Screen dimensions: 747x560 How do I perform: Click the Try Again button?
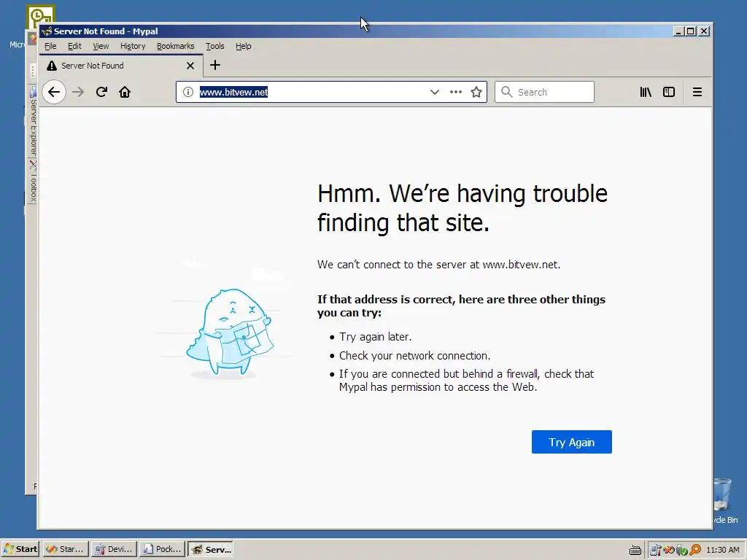point(572,443)
